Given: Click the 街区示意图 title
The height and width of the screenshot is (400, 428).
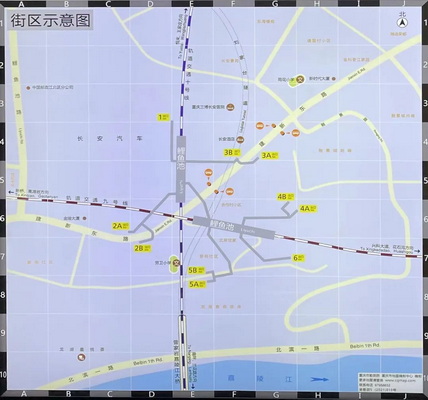Looking at the screenshot, I should [x=51, y=21].
